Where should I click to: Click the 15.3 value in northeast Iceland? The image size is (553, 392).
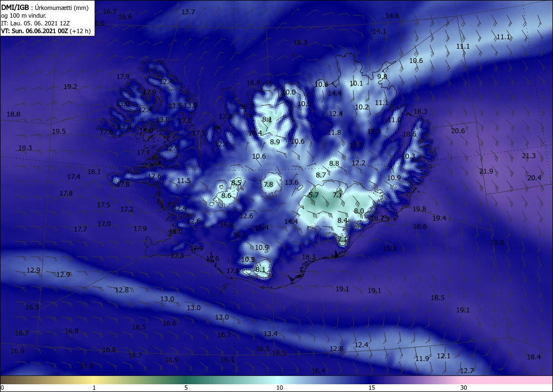374,132
